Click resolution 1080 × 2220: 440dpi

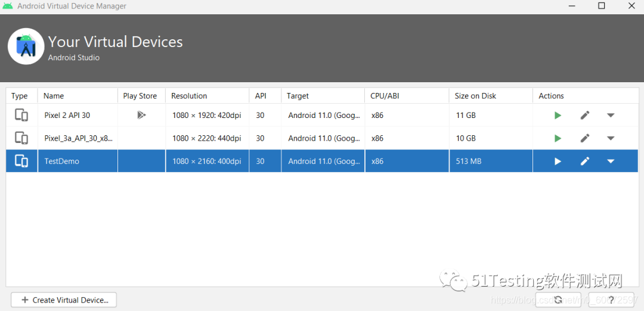[206, 138]
